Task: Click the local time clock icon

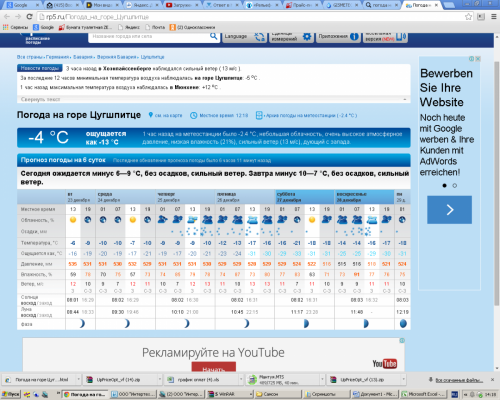Action: click(x=193, y=115)
